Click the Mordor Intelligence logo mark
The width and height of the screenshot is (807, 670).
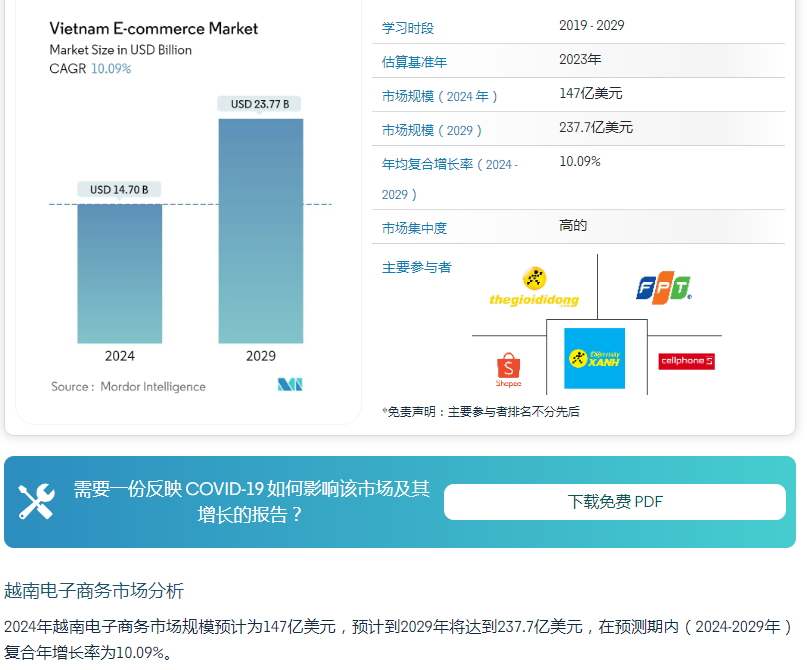[x=290, y=385]
